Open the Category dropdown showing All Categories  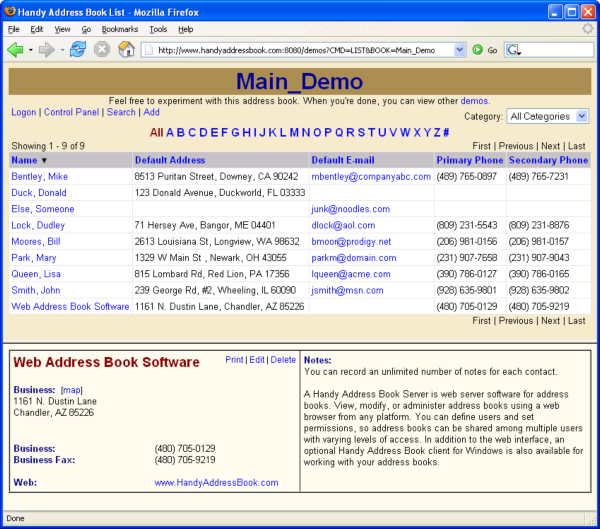click(547, 116)
